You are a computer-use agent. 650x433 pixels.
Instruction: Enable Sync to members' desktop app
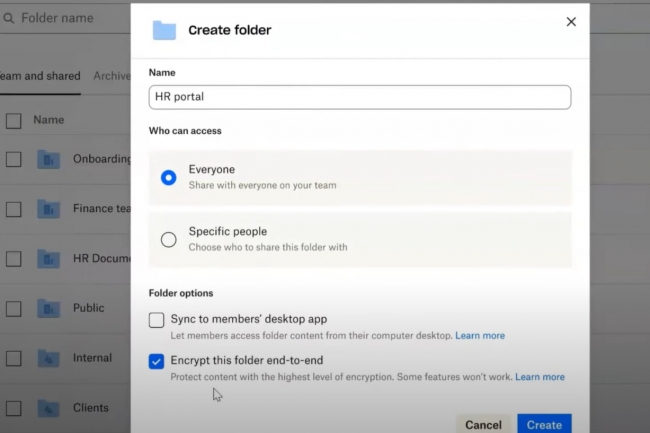[x=156, y=320]
